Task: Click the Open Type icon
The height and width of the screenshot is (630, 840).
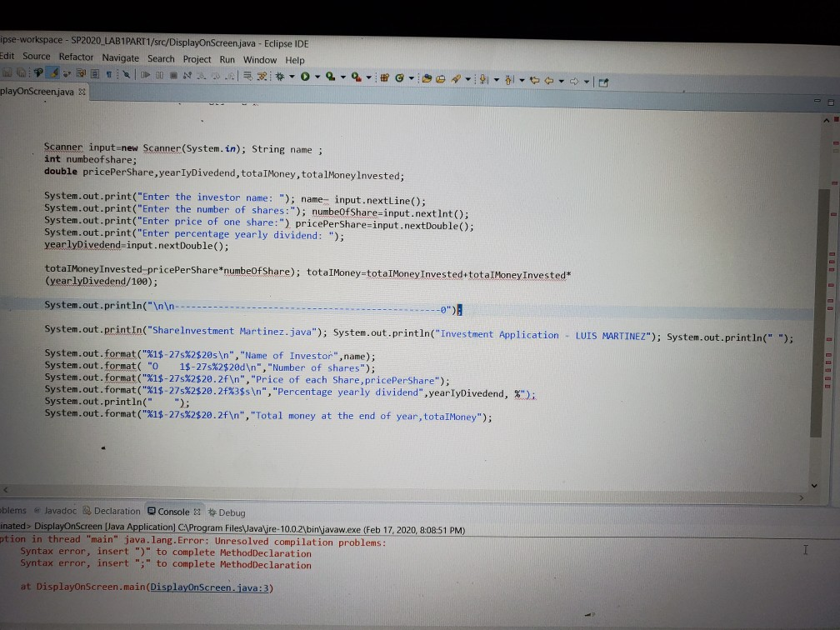Action: click(x=427, y=78)
